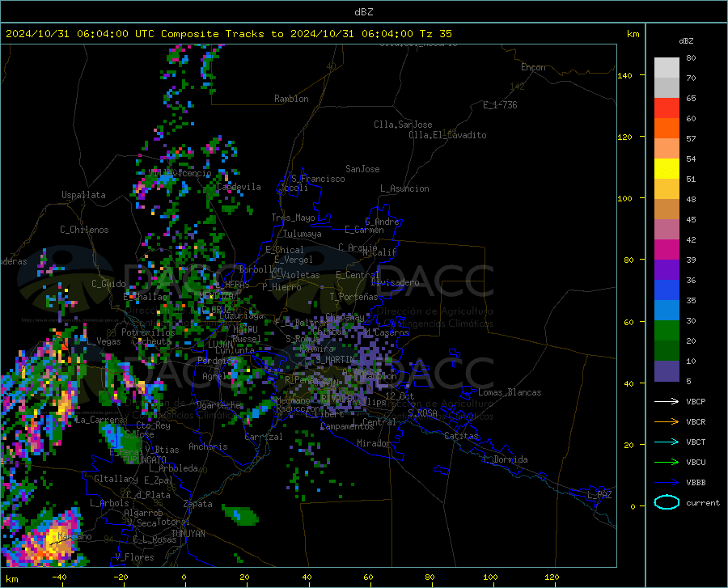This screenshot has height=588, width=728.
Task: Select the dark blue 35 dBZ swatch
Action: (667, 290)
